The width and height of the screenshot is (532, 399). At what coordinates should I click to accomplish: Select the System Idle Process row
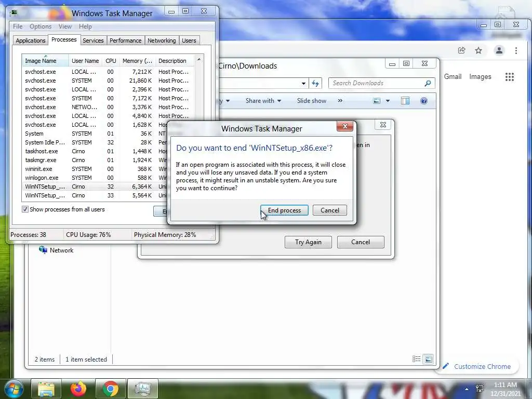tap(96, 142)
